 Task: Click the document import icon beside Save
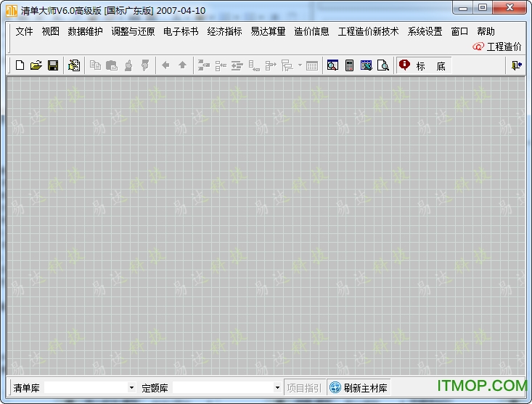coord(74,65)
